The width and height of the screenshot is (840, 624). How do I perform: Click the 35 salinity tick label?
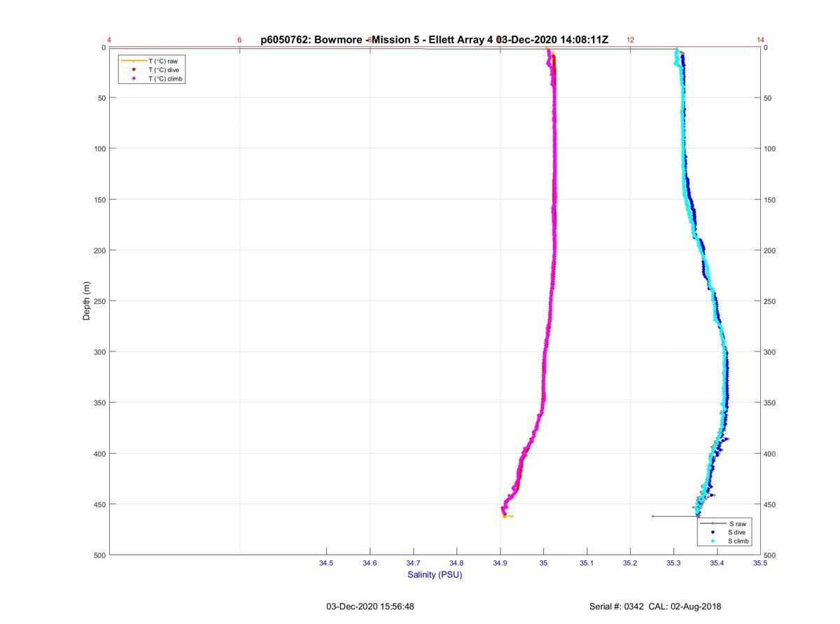click(x=543, y=563)
